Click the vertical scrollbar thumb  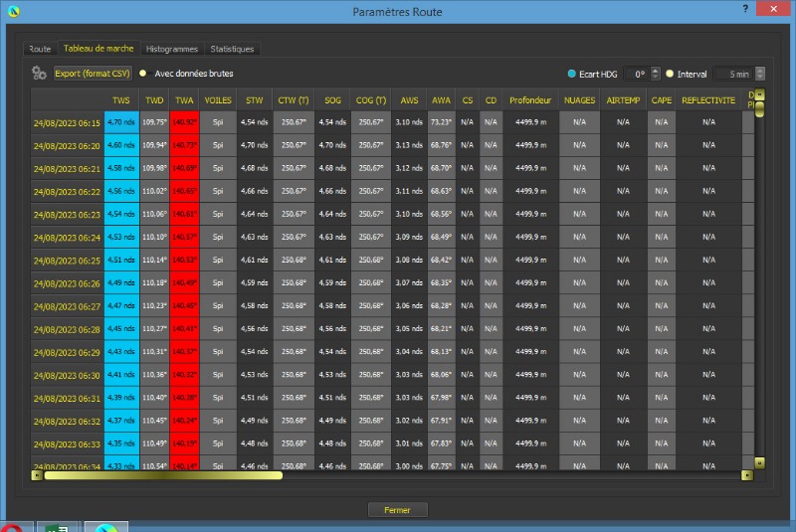(x=759, y=109)
